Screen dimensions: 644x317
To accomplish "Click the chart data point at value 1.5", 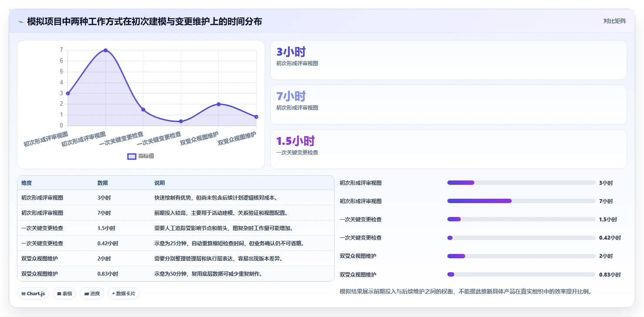I will 143,110.
